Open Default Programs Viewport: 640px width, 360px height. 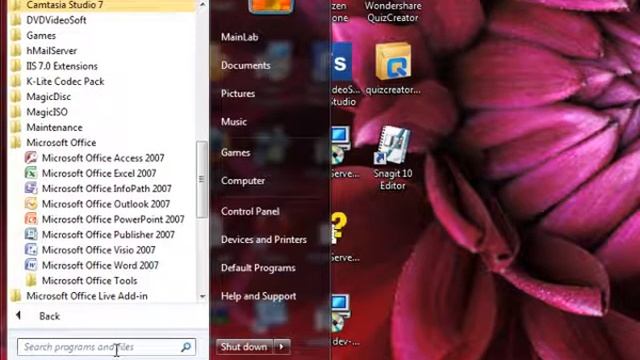coord(258,268)
